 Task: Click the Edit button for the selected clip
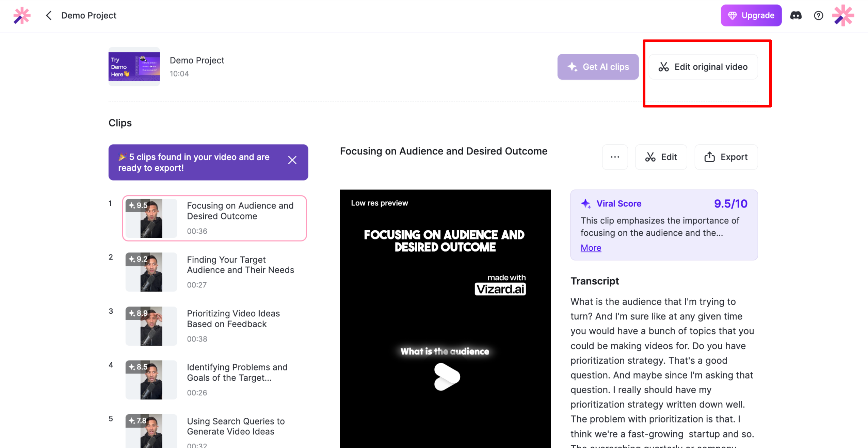661,157
